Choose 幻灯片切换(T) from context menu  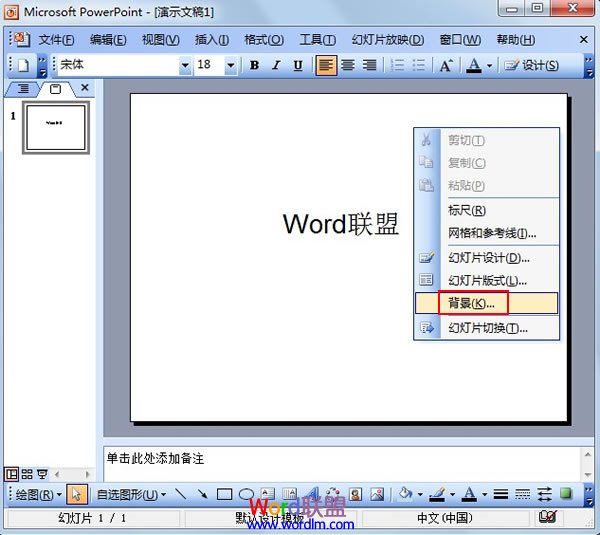[x=486, y=328]
